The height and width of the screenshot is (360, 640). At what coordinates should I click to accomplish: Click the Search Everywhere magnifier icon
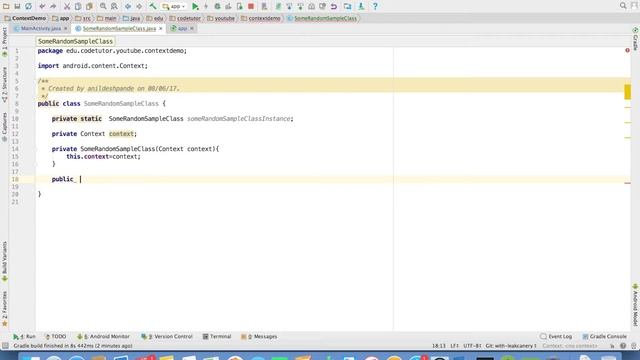[623, 6]
